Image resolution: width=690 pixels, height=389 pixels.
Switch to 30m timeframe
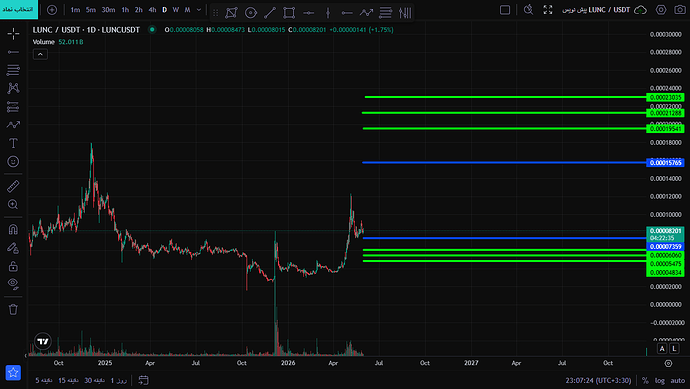(108, 10)
